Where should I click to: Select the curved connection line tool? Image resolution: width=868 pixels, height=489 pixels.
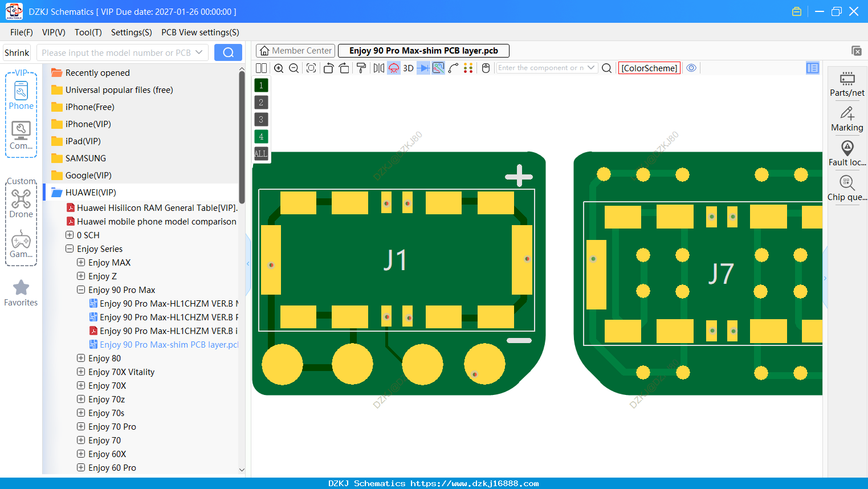pyautogui.click(x=454, y=68)
